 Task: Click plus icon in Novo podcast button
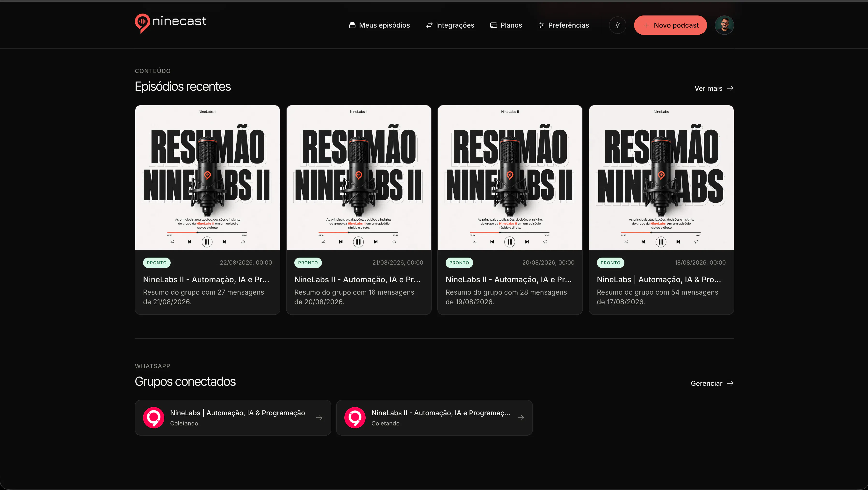646,25
